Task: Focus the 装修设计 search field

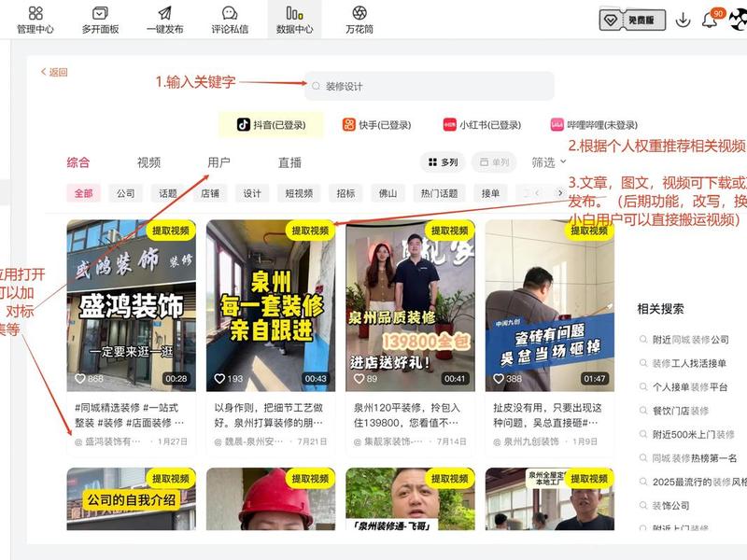Action: coord(430,86)
